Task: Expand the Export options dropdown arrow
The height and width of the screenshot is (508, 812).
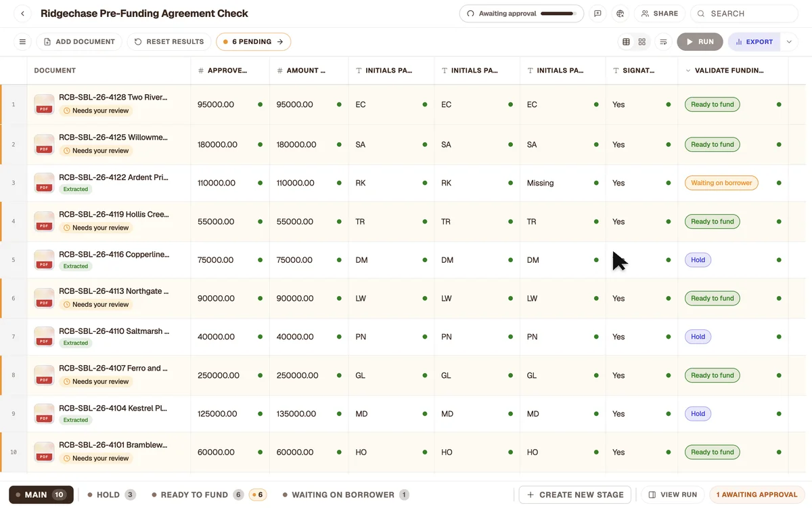Action: [x=789, y=42]
